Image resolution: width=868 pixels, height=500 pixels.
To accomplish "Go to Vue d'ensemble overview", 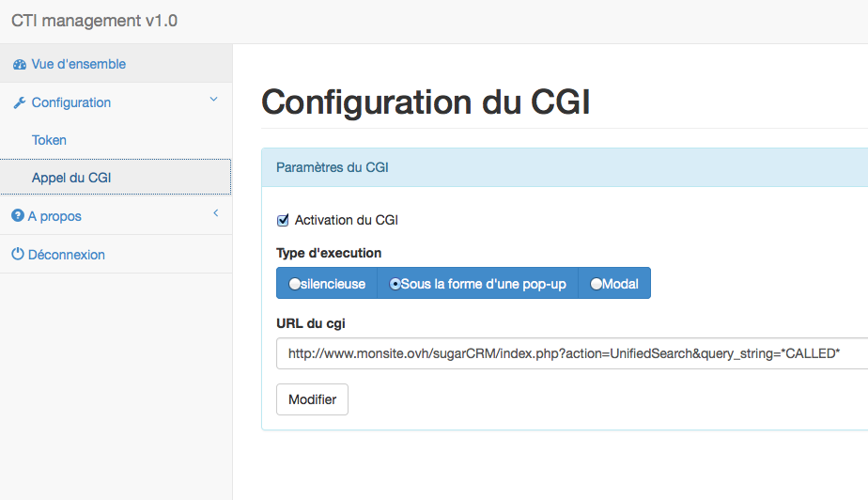I will pyautogui.click(x=78, y=64).
